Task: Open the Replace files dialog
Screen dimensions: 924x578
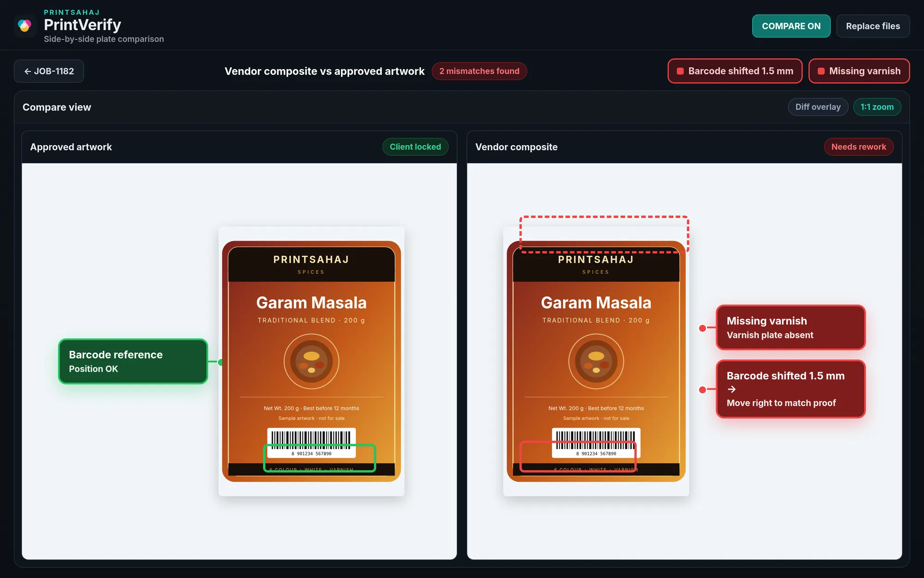Action: point(873,26)
